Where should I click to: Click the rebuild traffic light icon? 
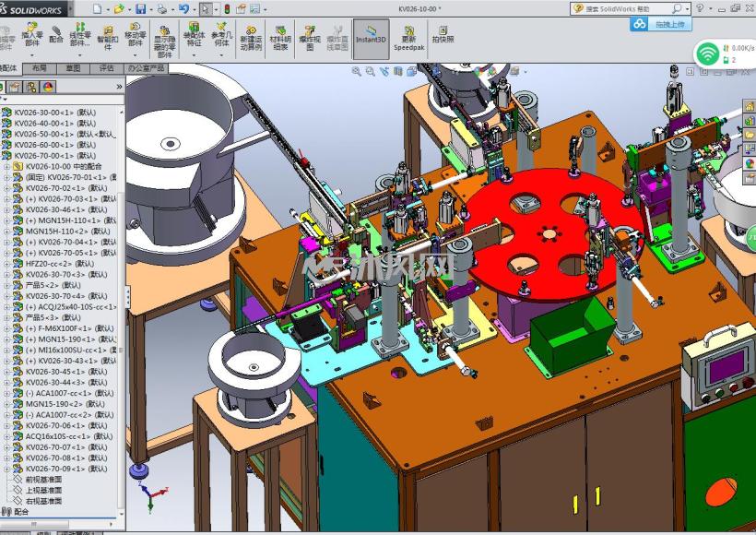click(227, 8)
